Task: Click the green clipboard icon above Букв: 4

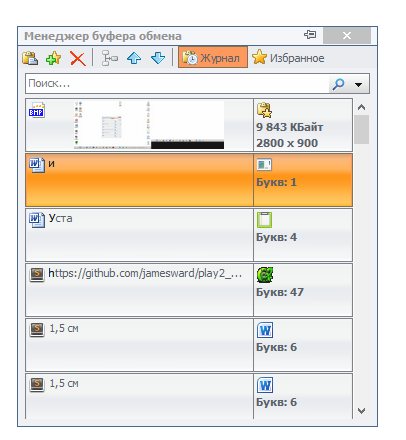Action: click(x=264, y=220)
